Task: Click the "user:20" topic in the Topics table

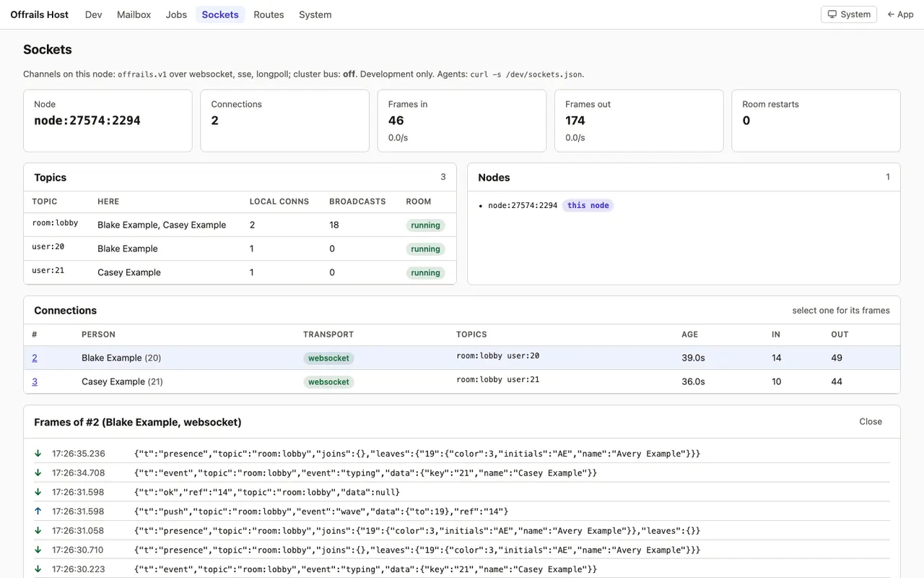Action: pyautogui.click(x=48, y=247)
